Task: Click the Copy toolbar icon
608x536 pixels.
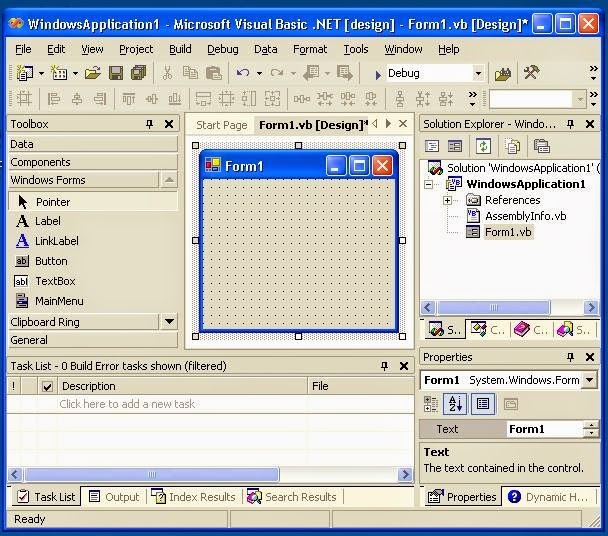Action: coord(190,73)
